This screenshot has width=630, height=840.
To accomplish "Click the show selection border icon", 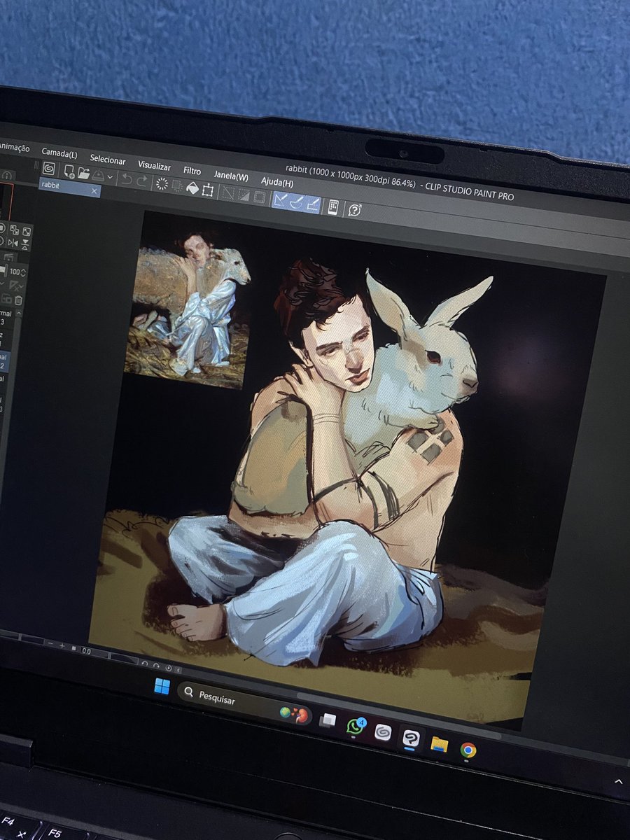I will coord(260,197).
